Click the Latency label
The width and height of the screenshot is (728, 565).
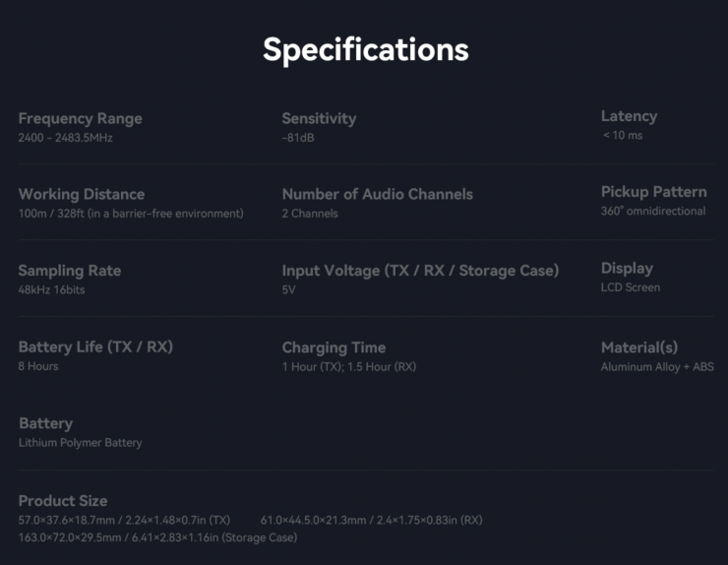tap(629, 116)
